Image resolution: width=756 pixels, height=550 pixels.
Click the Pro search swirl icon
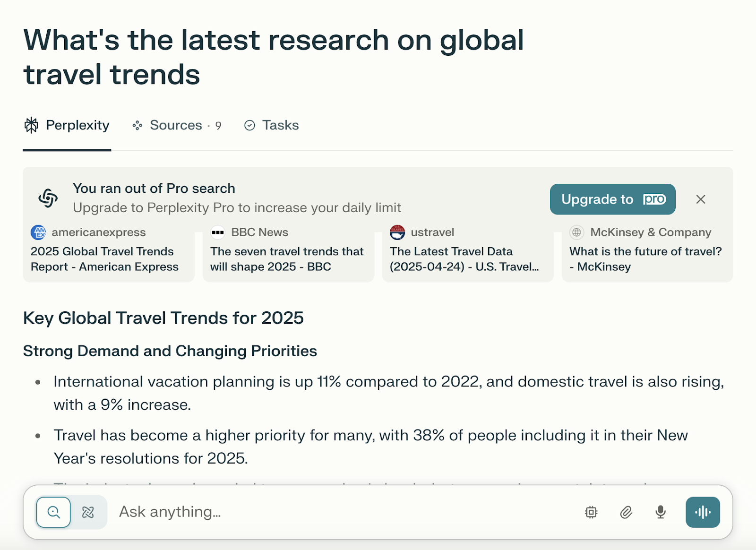(x=48, y=198)
